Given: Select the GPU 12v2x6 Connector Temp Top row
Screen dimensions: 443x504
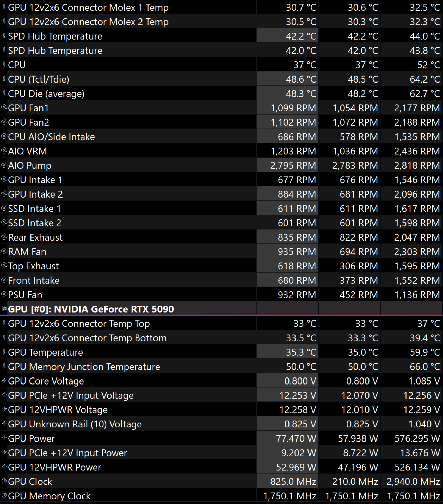Looking at the screenshot, I should pos(221,323).
